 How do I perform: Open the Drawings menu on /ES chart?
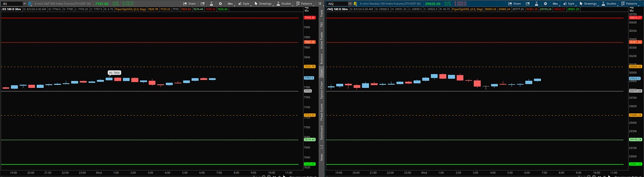(x=264, y=4)
